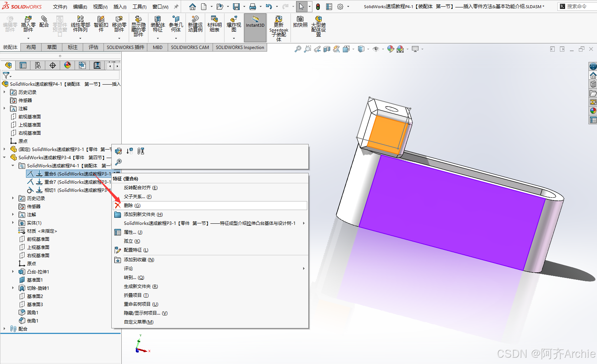The height and width of the screenshot is (364, 597).
Task: Open the Select tool dropdown arrow
Action: click(x=309, y=7)
